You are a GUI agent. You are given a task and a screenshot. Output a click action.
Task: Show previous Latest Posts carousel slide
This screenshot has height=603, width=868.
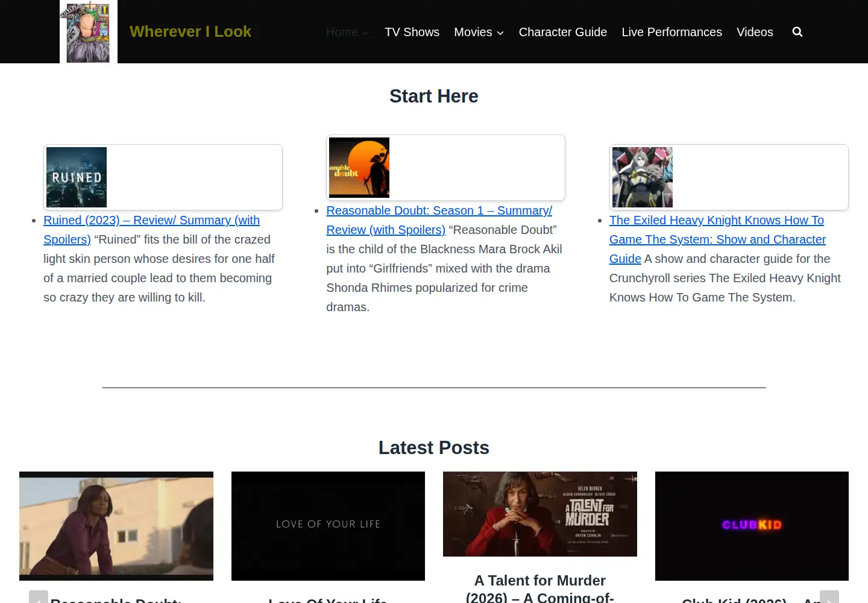coord(39,598)
